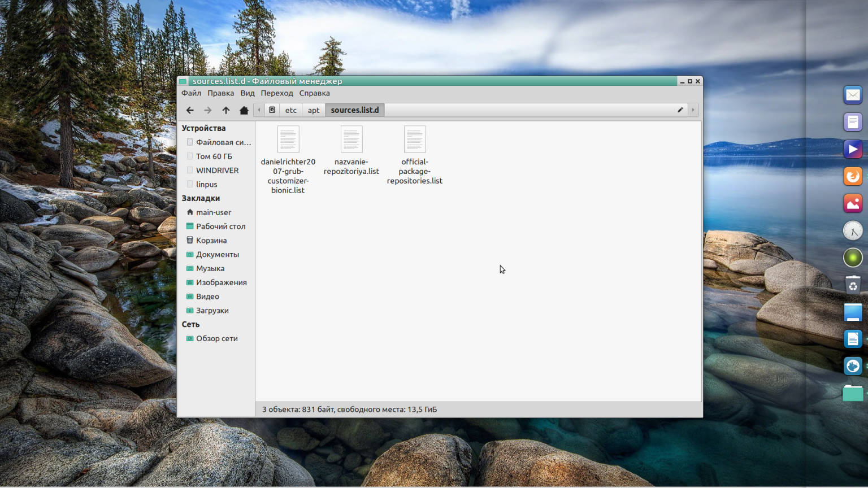Open the Переход menu
Viewport: 868px width, 488px height.
pyautogui.click(x=277, y=93)
